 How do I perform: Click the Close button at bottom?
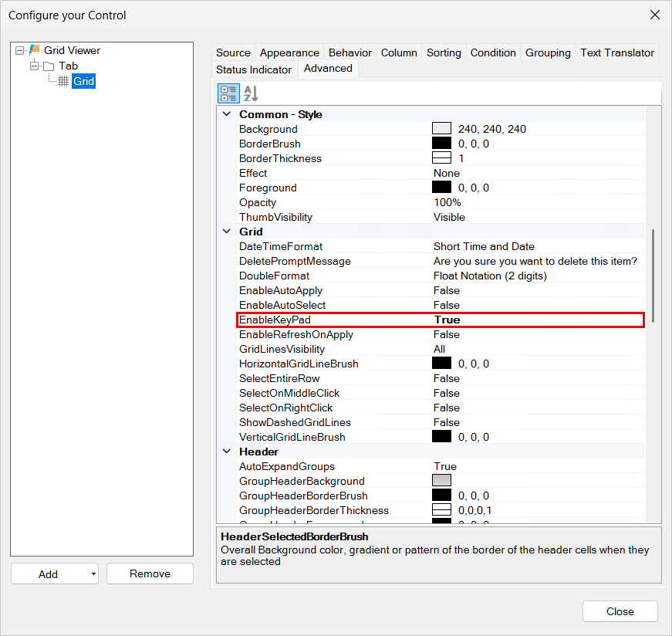pyautogui.click(x=620, y=611)
